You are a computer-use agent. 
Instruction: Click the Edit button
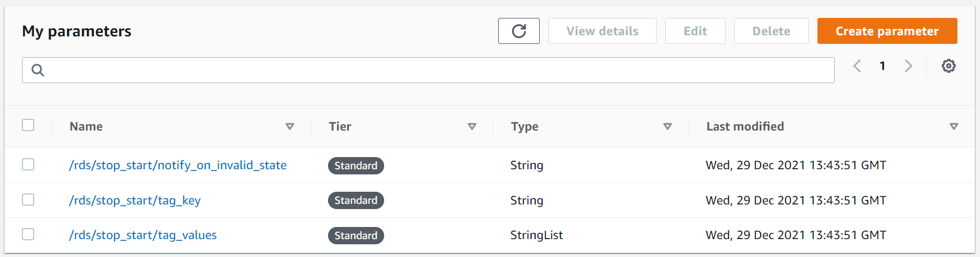coord(695,31)
